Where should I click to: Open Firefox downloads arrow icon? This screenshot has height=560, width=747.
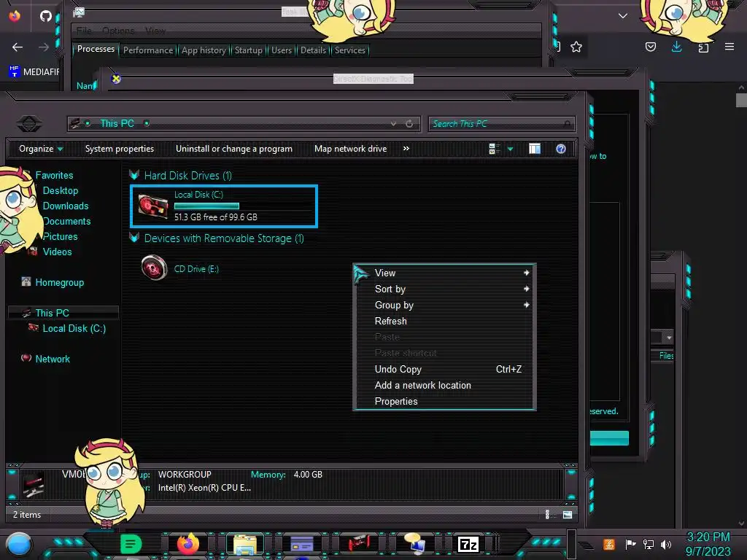676,47
